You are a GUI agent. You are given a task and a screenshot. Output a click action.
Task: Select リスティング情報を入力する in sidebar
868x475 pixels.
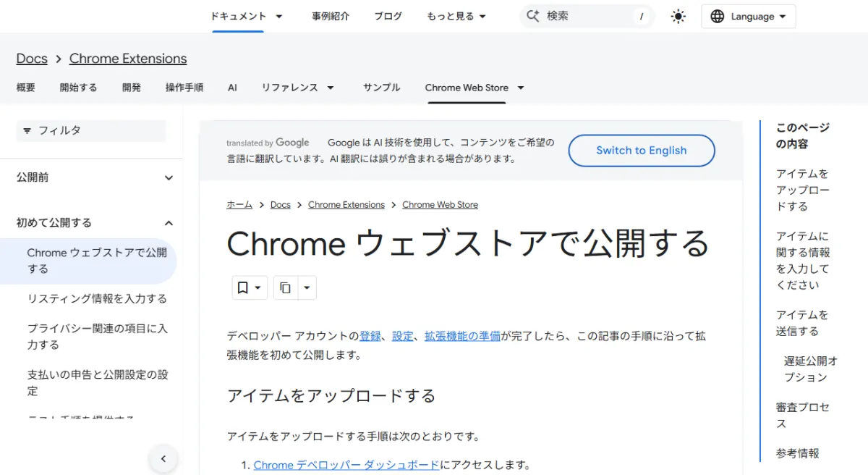tap(97, 298)
